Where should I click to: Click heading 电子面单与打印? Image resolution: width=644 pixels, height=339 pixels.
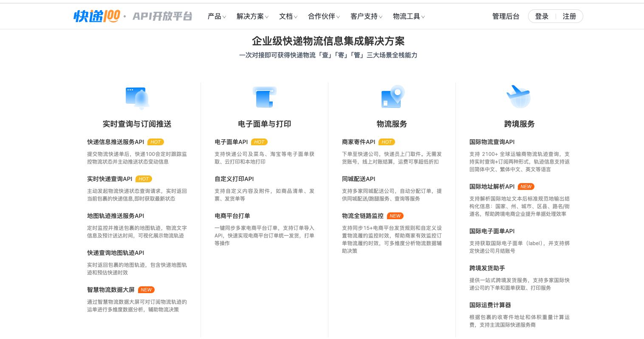(x=264, y=124)
